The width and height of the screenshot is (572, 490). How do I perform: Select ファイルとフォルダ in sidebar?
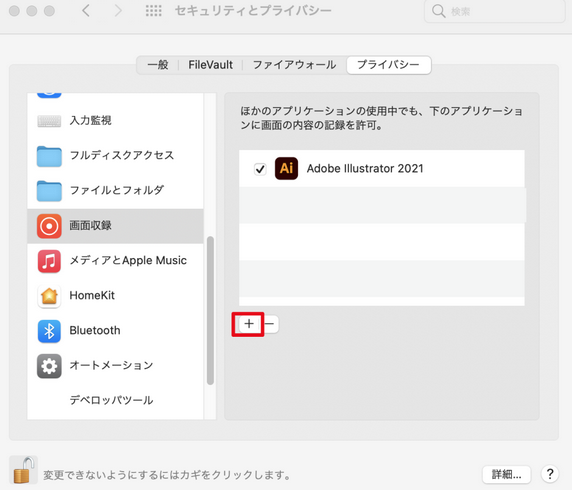point(115,190)
